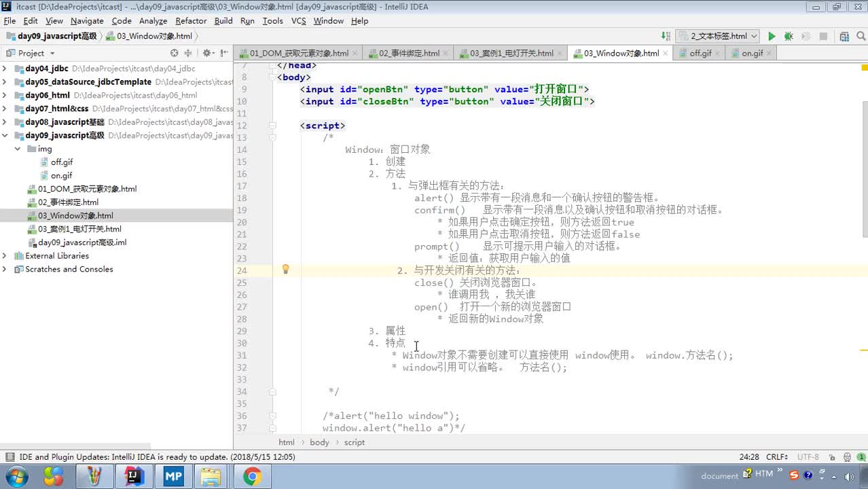Click the editor vertical scrollbar
868x489 pixels.
coord(864,169)
